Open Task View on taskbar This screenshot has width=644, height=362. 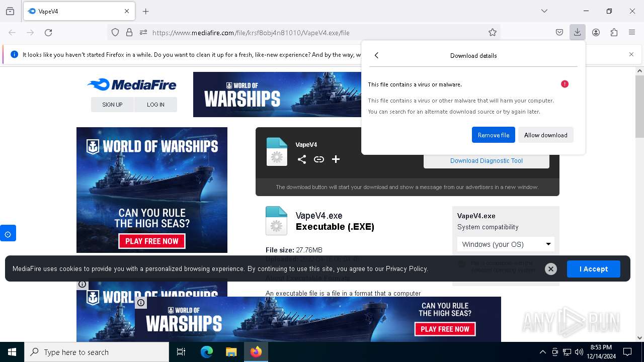(x=181, y=352)
